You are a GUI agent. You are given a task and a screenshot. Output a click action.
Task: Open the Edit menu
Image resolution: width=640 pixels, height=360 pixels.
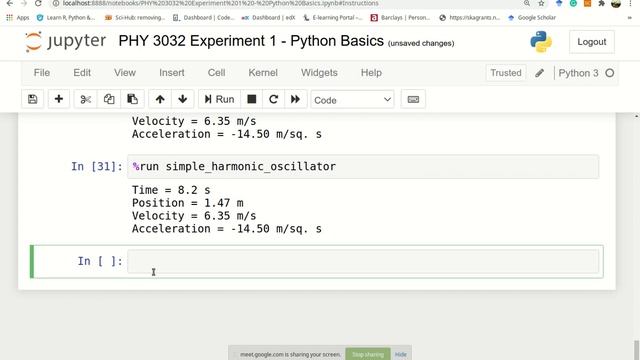pos(82,73)
